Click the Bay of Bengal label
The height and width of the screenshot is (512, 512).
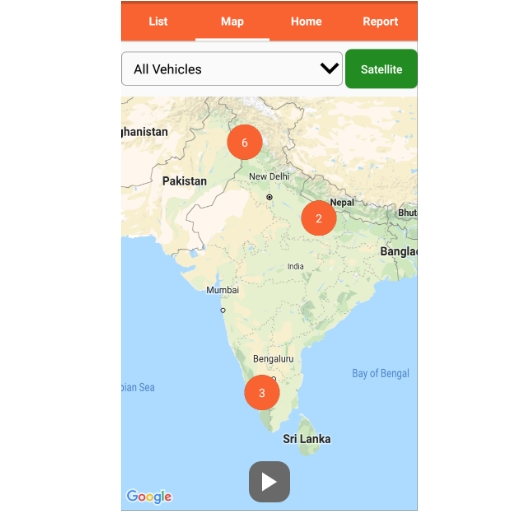point(381,374)
